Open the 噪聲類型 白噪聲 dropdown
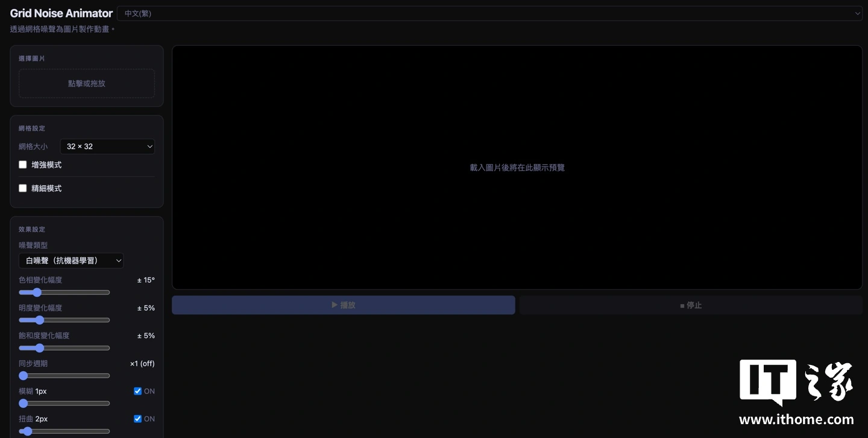The image size is (868, 438). tap(71, 261)
